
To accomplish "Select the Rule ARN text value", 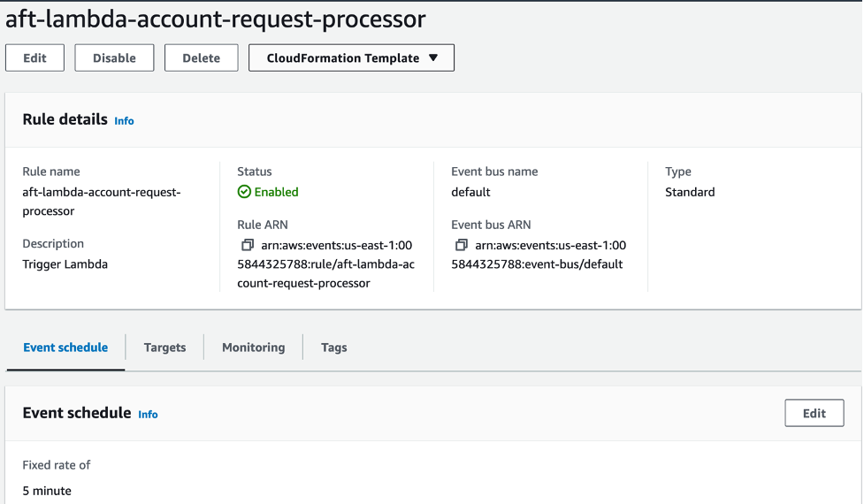I will point(325,264).
